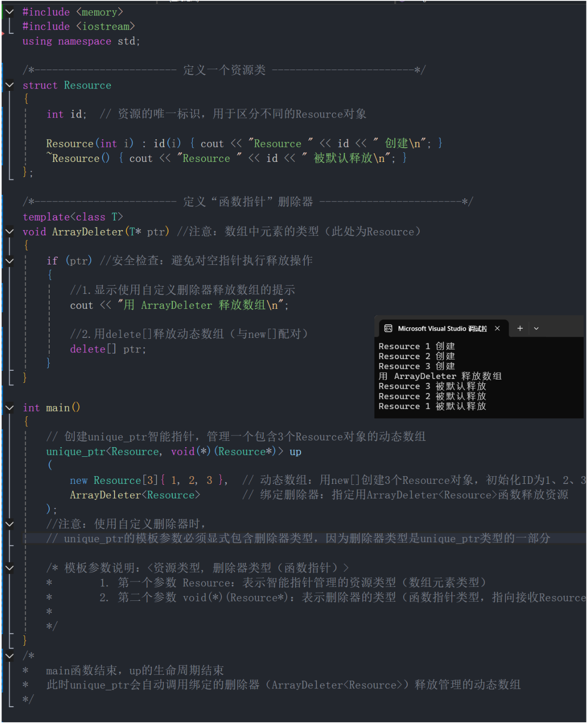Image resolution: width=587 pixels, height=728 pixels.
Task: Click 'ArrayDeleter<Resource>' argument in main
Action: pos(135,495)
